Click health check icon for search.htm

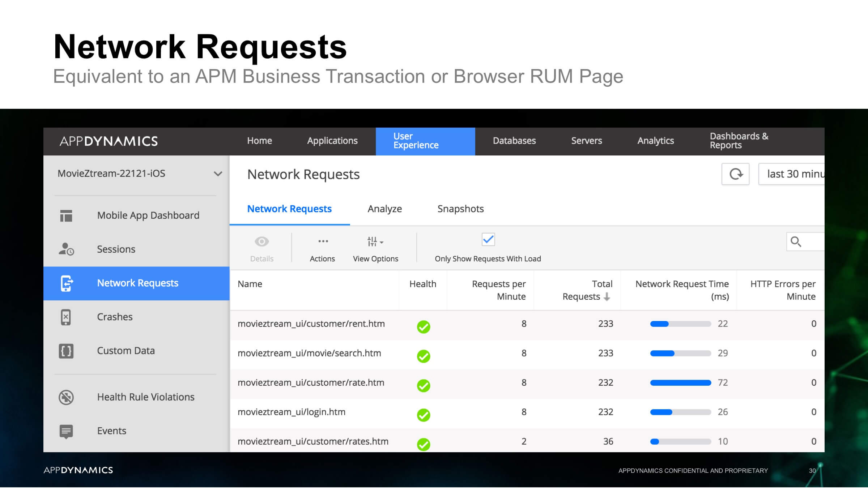424,356
